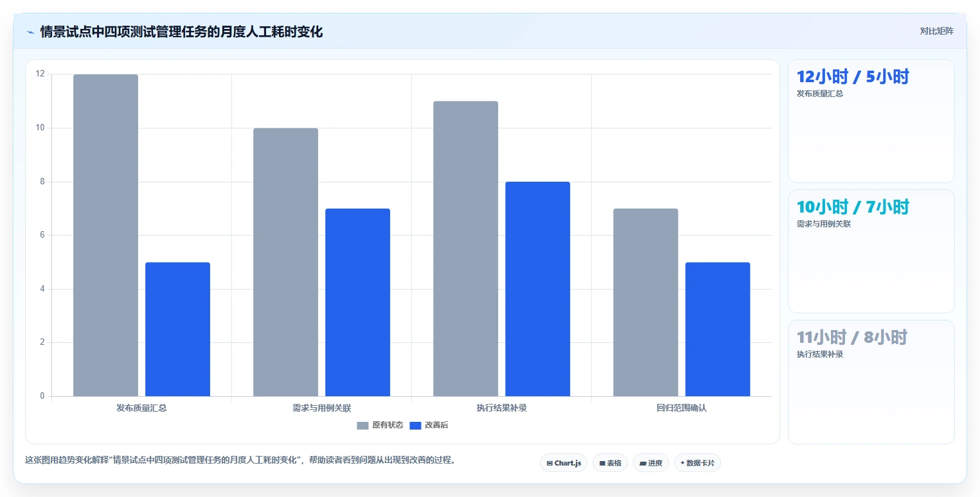The height and width of the screenshot is (497, 980).
Task: Click the lightning icon beside the chart title
Action: point(31,32)
